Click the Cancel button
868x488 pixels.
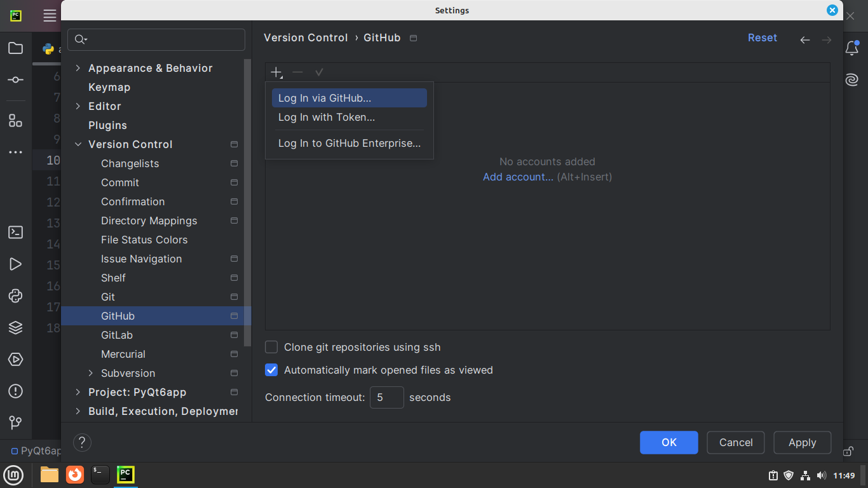pos(736,442)
